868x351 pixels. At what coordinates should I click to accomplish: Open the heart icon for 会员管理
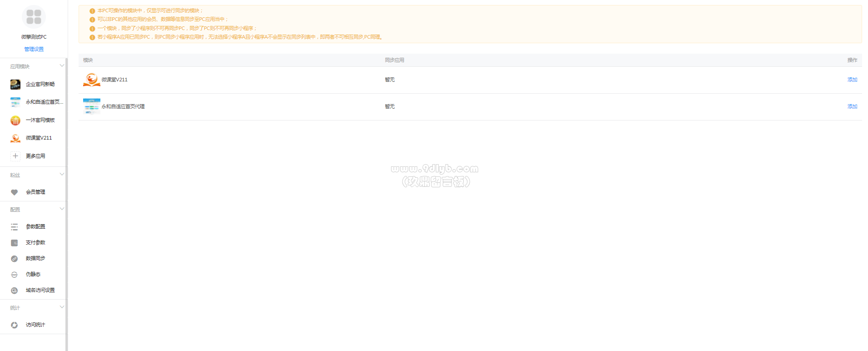(15, 192)
